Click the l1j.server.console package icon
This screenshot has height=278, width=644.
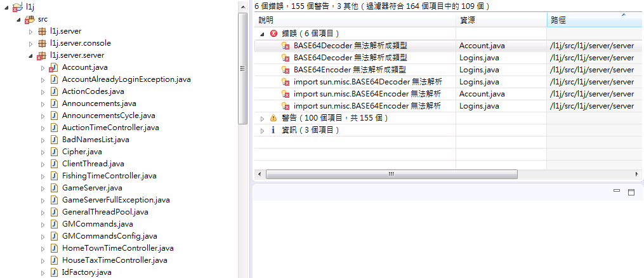[41, 43]
